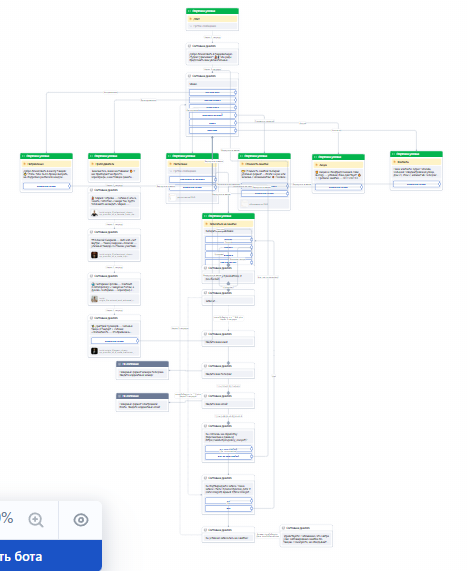Click the last button in the main menu block
This screenshot has width=468, height=571.
coord(212,130)
